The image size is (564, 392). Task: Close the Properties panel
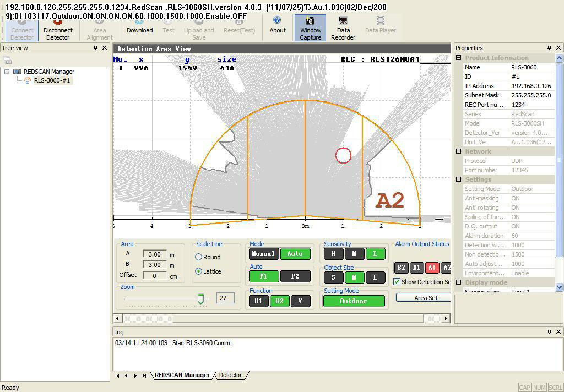point(558,48)
